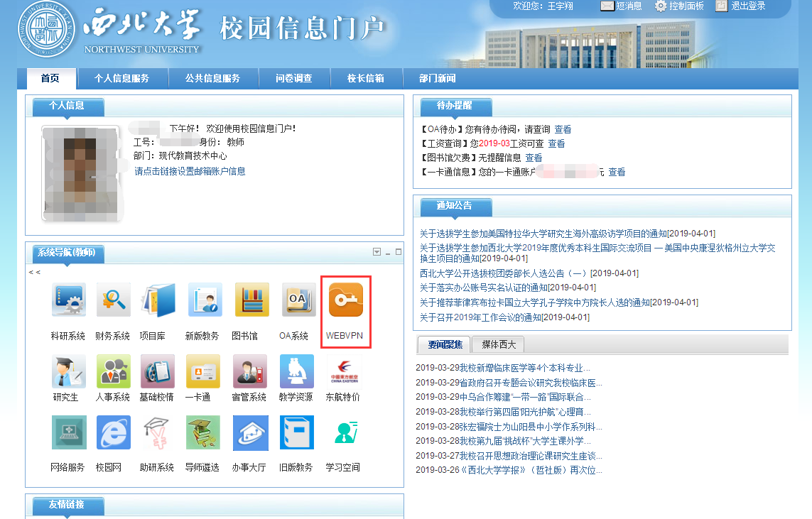Screen dimensions: 812x519
Task: Switch to the 个人信息服务 menu tab
Action: point(121,79)
